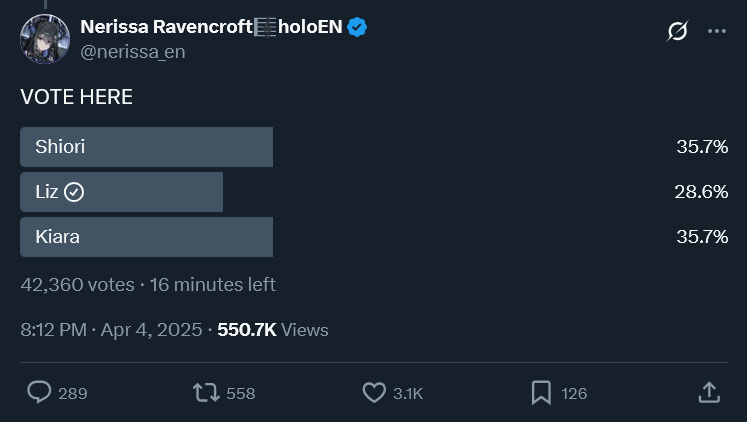Click the Nerissa Ravencroft holoEN display name
747x422 pixels.
211,27
